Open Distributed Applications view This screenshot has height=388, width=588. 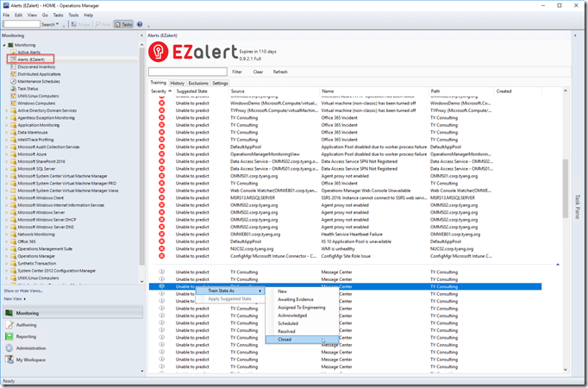click(x=39, y=74)
